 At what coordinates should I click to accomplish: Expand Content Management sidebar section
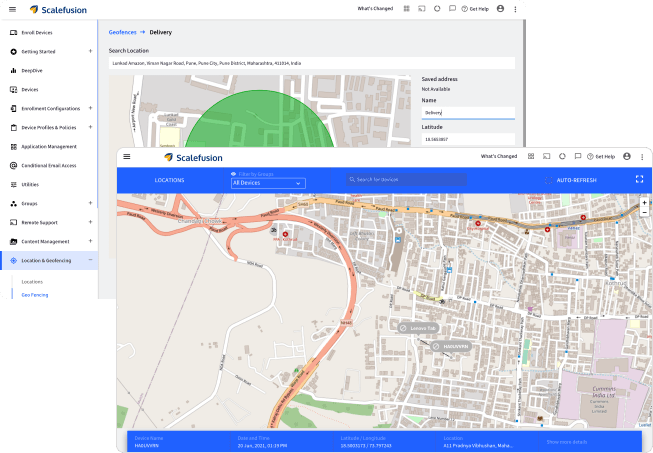pyautogui.click(x=90, y=241)
